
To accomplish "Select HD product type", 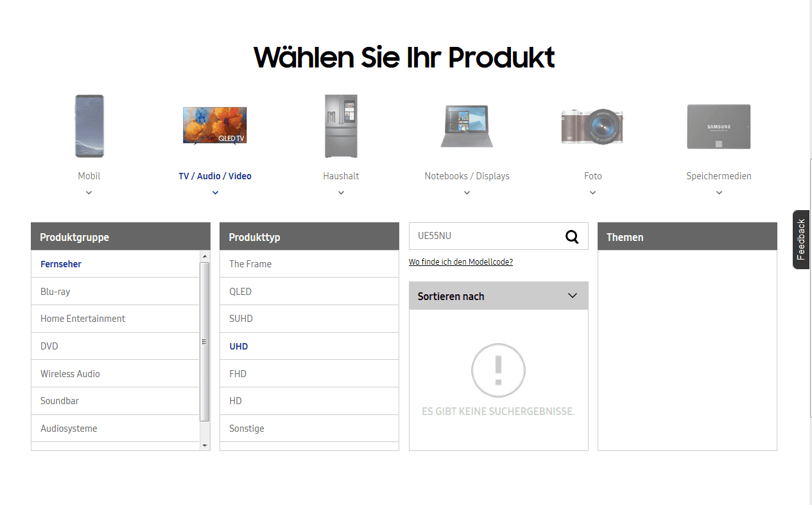I will pyautogui.click(x=309, y=401).
